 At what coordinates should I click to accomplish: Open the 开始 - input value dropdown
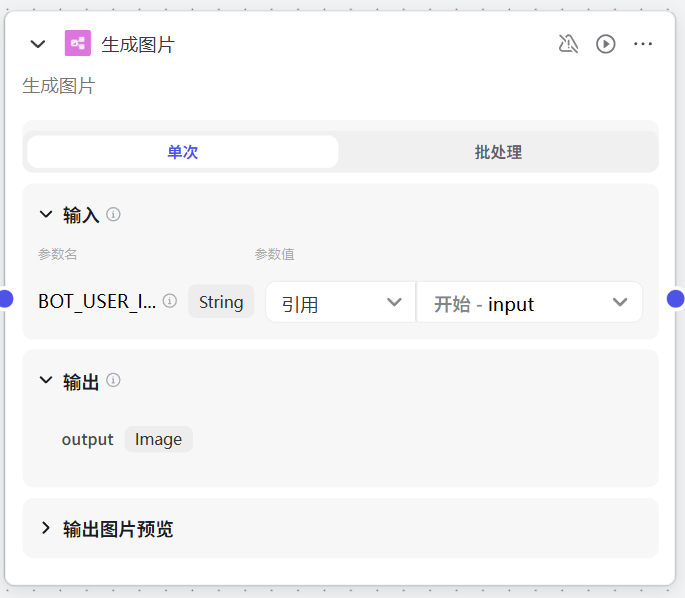coord(529,303)
